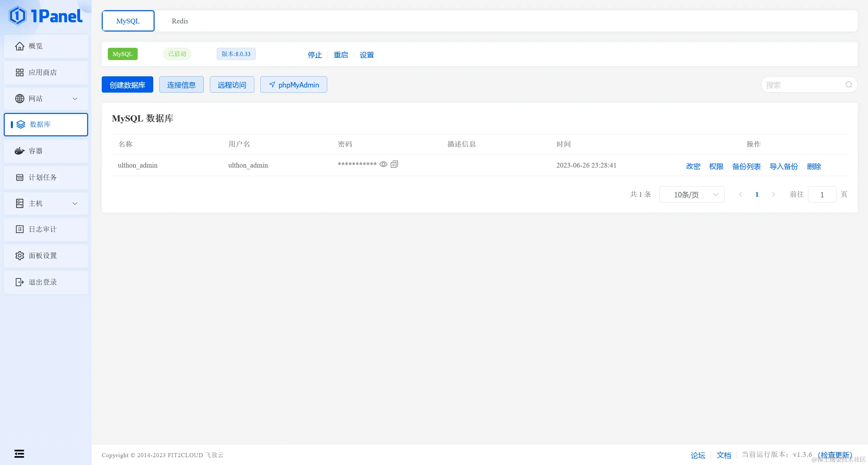Screen dimensions: 868x465
Task: Click the logout (退出登录) icon
Action: [x=20, y=282]
